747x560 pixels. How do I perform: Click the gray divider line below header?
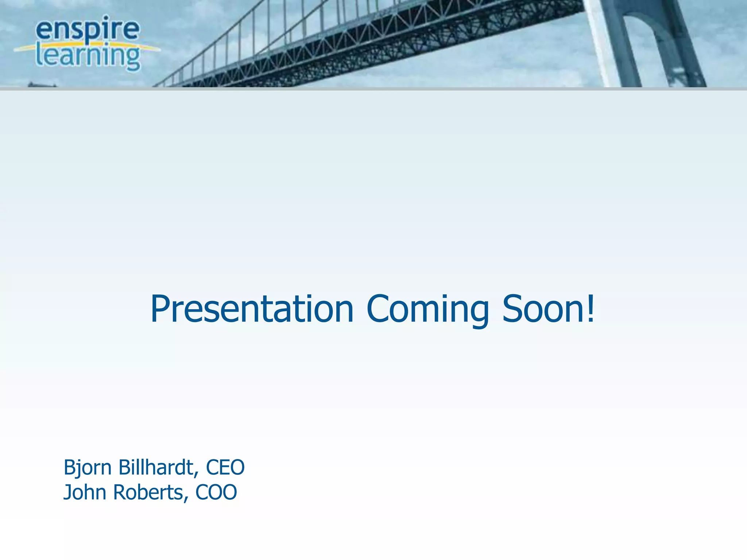pos(373,89)
